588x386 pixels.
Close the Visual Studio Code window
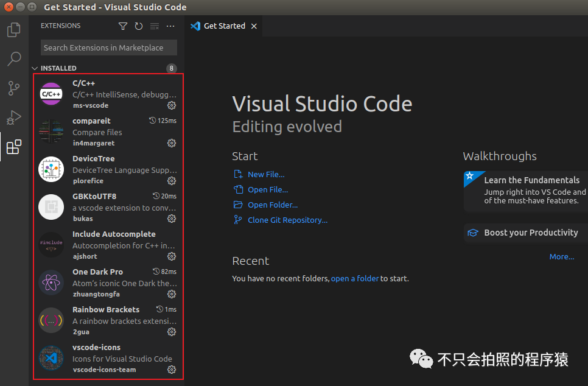coord(9,7)
